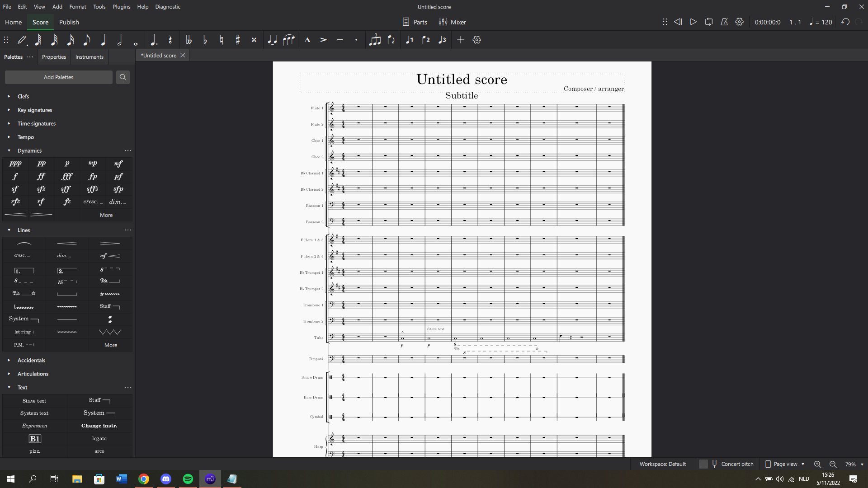This screenshot has width=868, height=488.
Task: Open the zoom level selector showing 79%
Action: (854, 464)
